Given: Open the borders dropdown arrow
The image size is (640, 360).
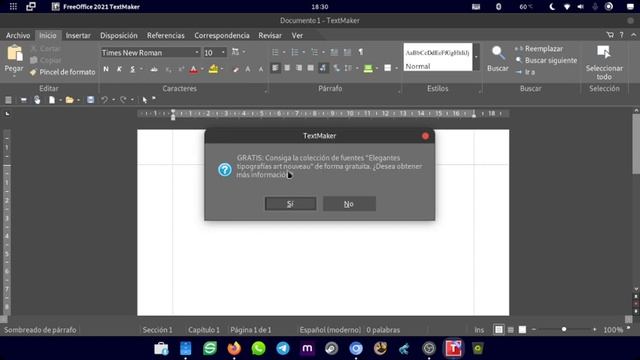Looking at the screenshot, I should (396, 68).
